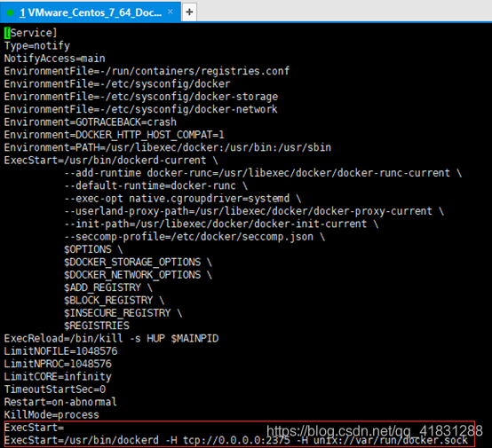Click the green connection status dot in tab
This screenshot has width=492, height=448.
(x=10, y=12)
